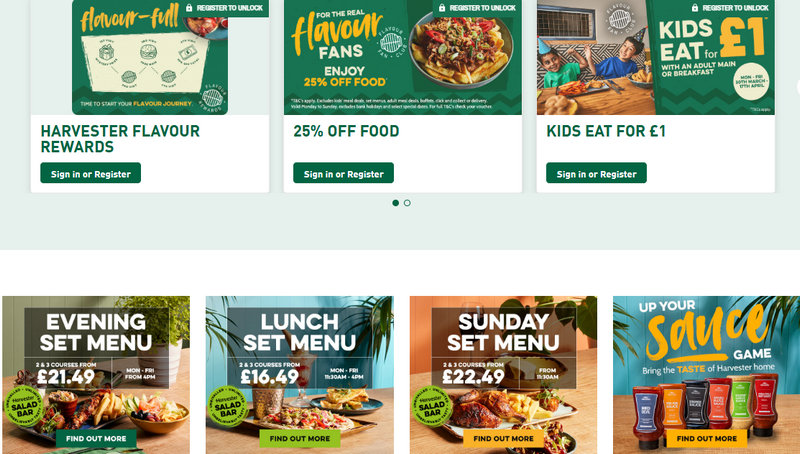Click the Salad Bar badge on Evening Set Menu
The height and width of the screenshot is (454, 800).
pos(24,407)
